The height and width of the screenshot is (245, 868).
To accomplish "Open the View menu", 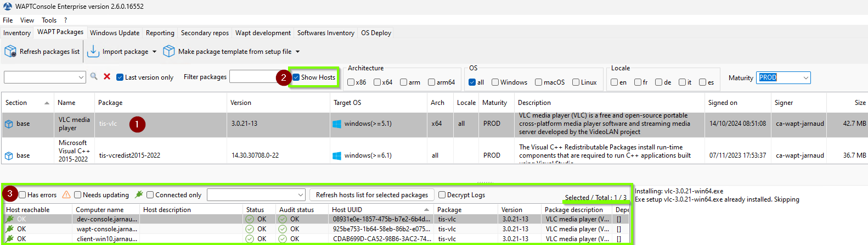I will coord(27,20).
